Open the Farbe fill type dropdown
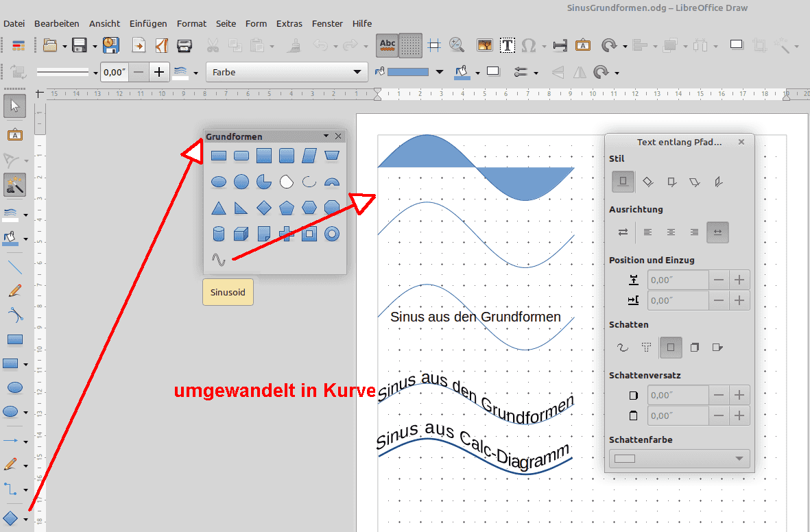 (287, 72)
